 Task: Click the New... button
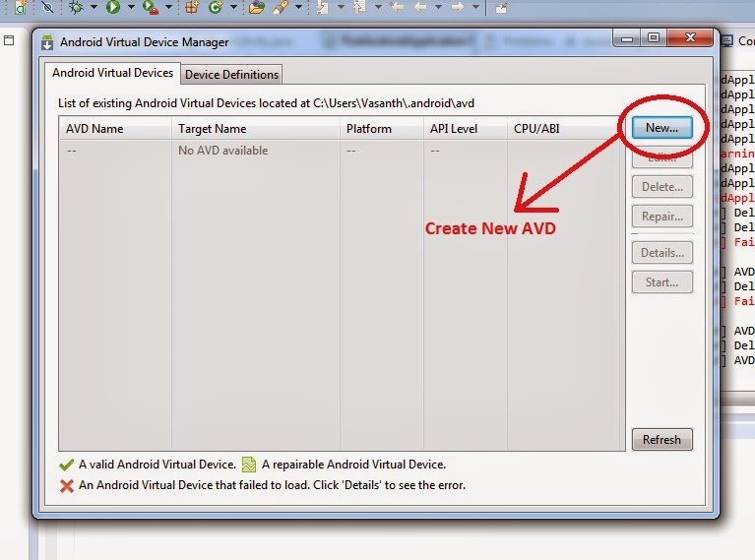point(662,128)
